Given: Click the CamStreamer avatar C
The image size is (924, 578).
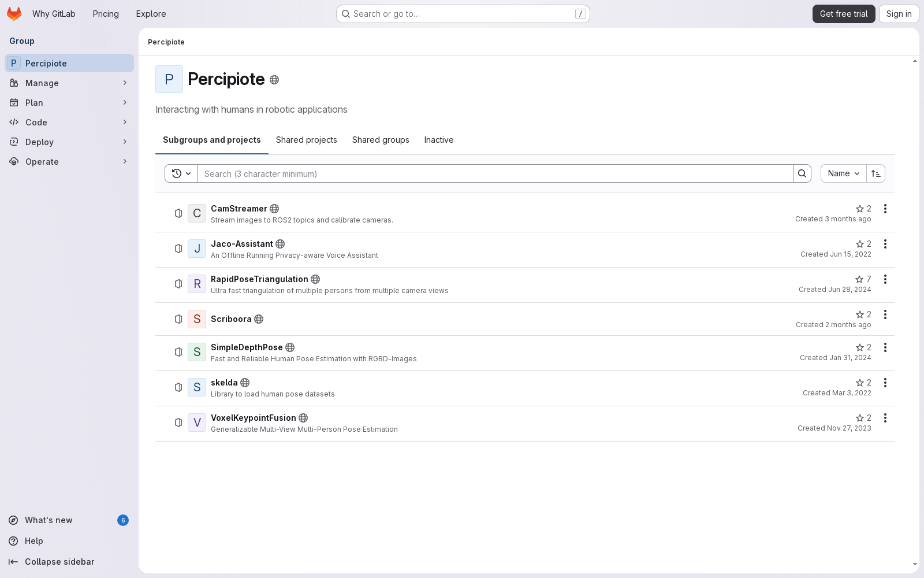Looking at the screenshot, I should click(197, 213).
